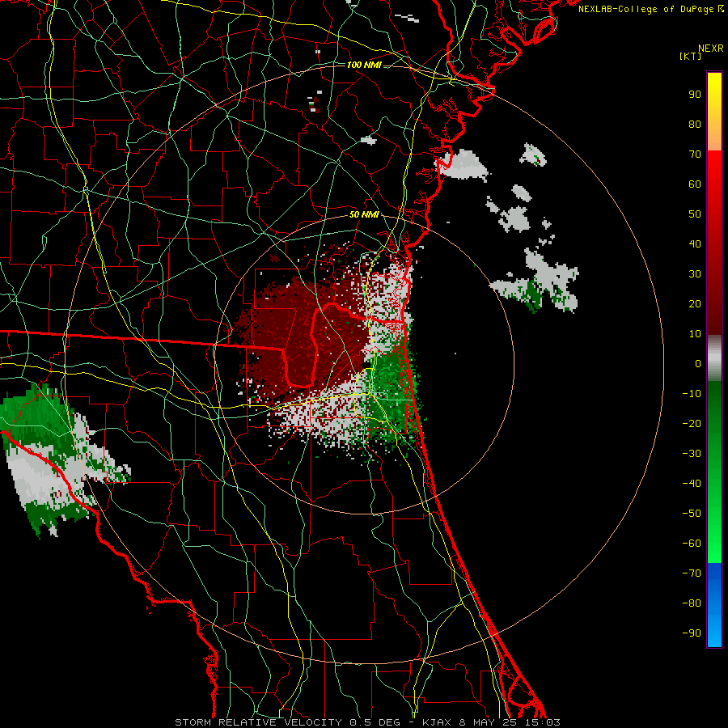
Task: Select the -10 knot scale label
Action: click(x=692, y=394)
